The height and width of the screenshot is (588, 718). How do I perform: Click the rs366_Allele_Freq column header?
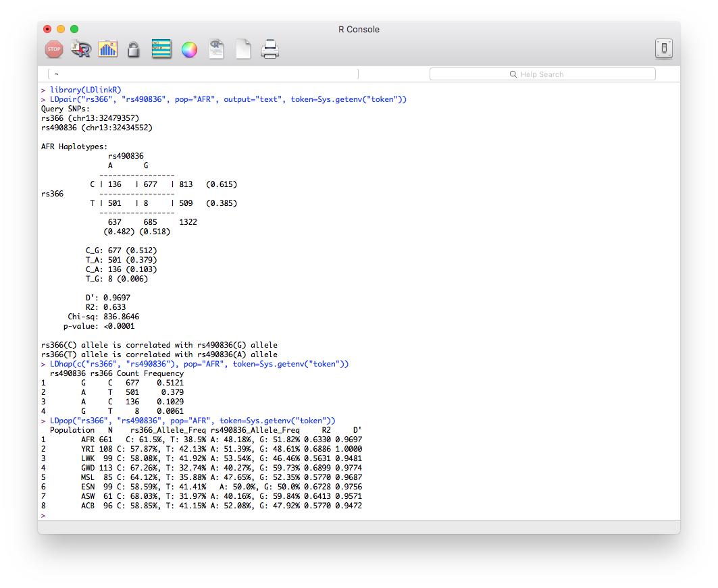tap(168, 430)
